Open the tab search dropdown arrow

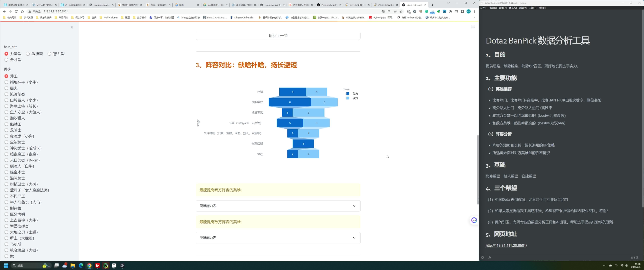pos(448,3)
